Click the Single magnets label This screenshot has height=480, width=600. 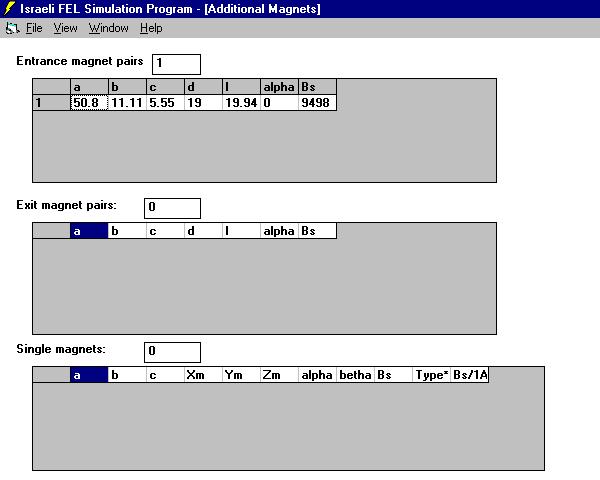[x=61, y=349]
